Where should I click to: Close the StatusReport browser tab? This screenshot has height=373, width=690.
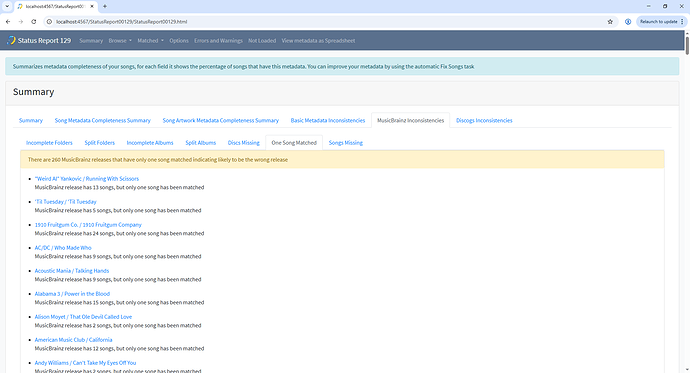[92, 6]
